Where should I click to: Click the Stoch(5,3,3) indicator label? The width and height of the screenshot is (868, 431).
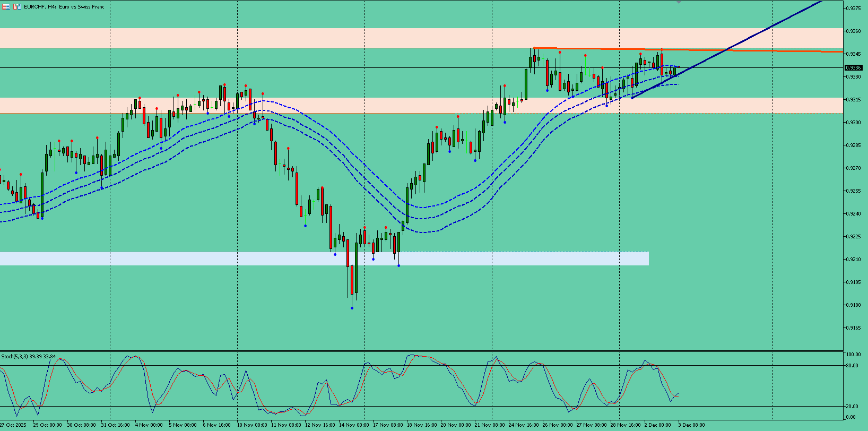(29, 356)
